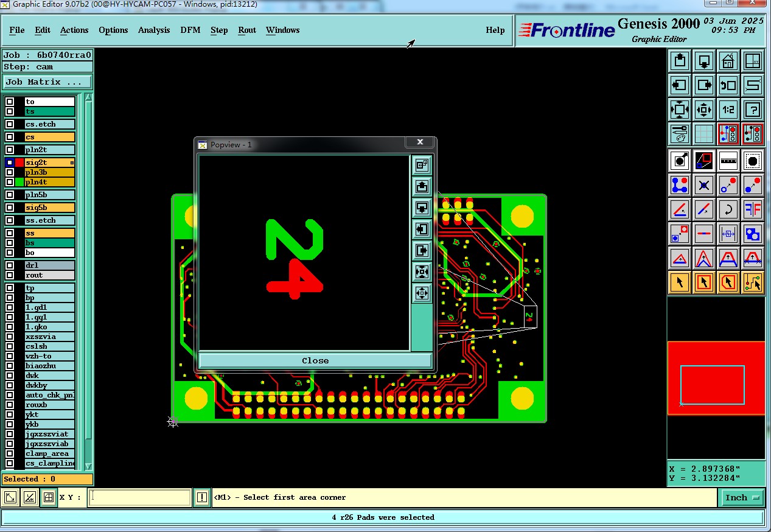
Task: Click the layer list scroll up arrow
Action: point(88,98)
